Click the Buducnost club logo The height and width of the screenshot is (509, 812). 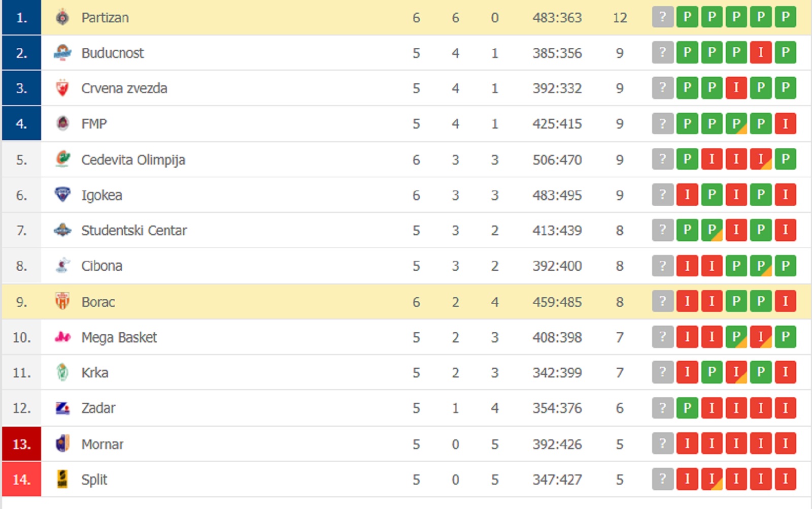[x=63, y=52]
